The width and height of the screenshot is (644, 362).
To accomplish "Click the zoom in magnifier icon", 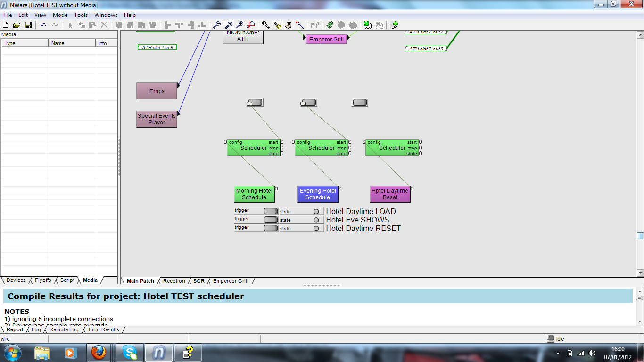I will (239, 25).
